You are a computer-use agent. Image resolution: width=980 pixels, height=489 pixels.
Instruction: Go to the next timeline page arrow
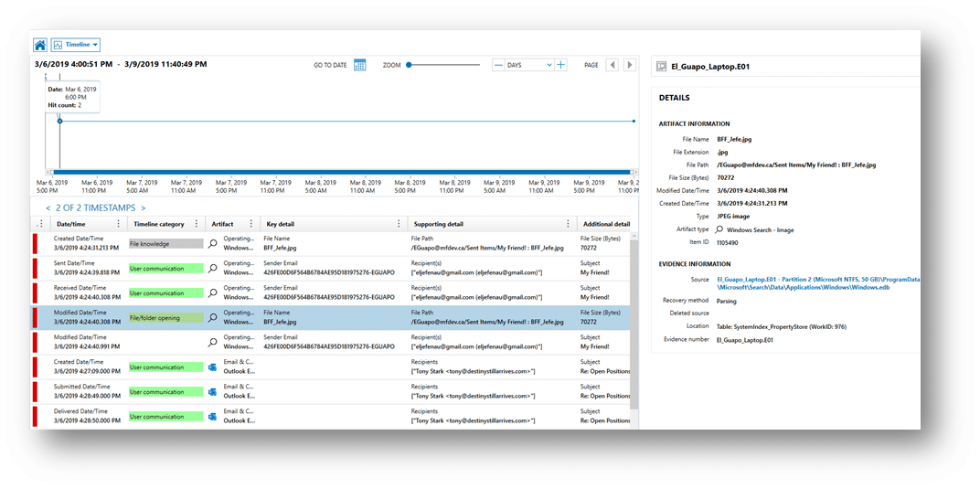[x=629, y=65]
